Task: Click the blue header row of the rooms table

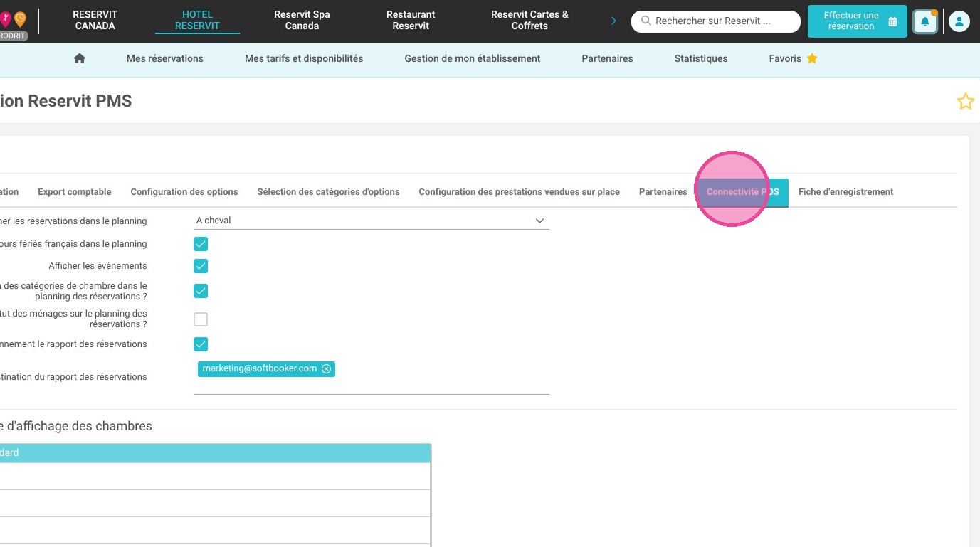Action: (x=215, y=453)
